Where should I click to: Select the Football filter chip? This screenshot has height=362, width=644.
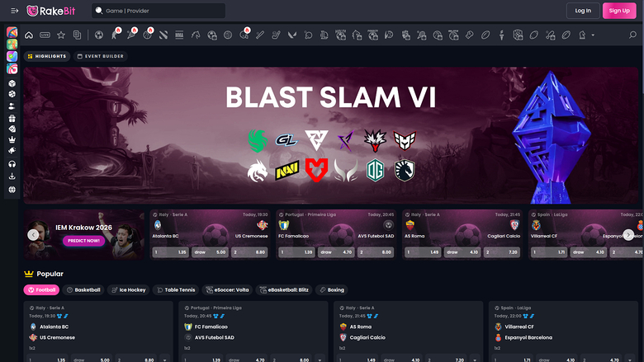click(41, 290)
